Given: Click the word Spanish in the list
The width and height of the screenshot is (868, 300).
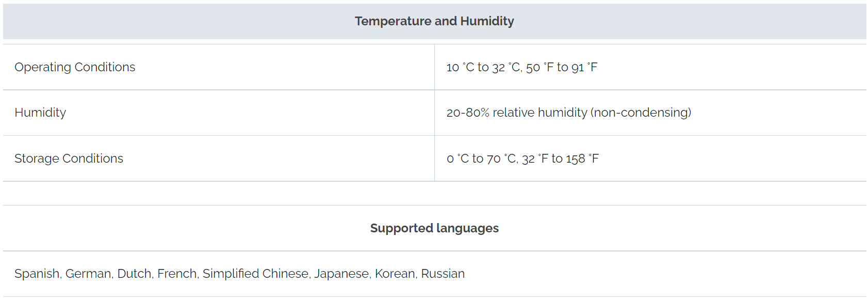Looking at the screenshot, I should [x=37, y=274].
